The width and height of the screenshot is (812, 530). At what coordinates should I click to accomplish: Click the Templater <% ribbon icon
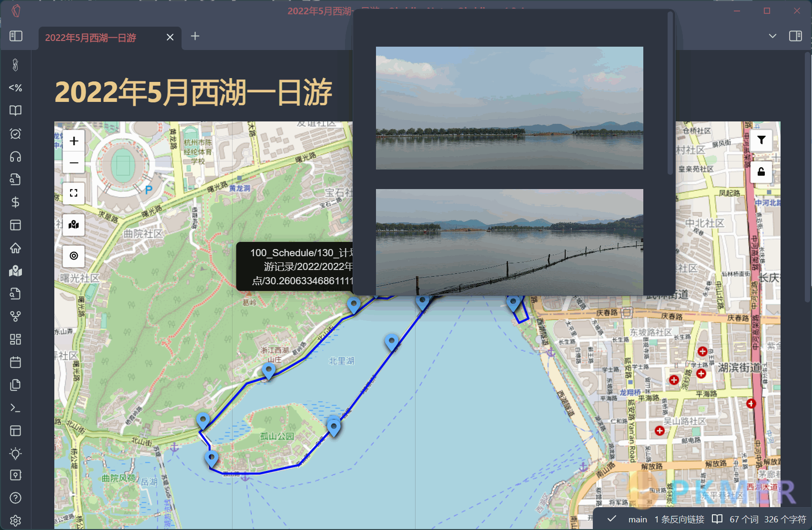point(15,88)
